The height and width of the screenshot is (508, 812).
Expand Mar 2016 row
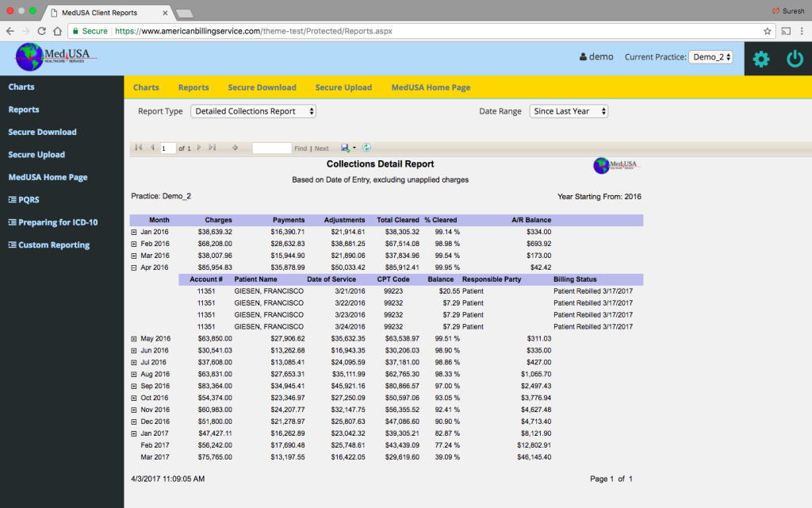click(x=133, y=256)
